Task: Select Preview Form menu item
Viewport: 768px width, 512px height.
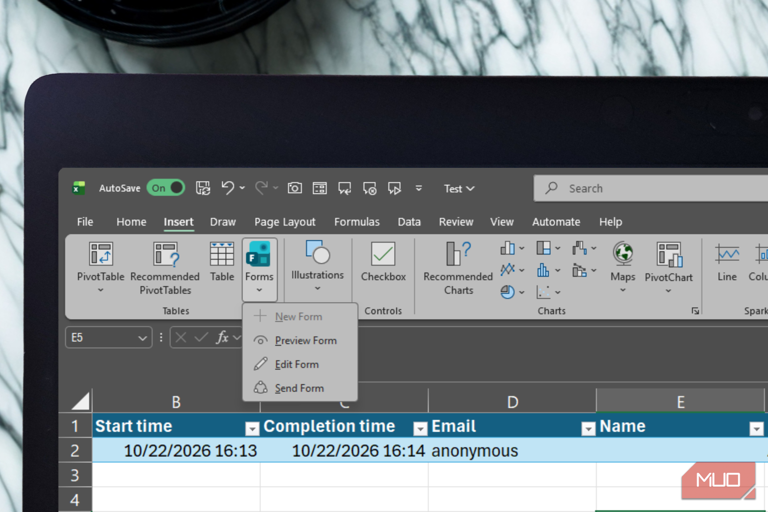Action: [299, 341]
